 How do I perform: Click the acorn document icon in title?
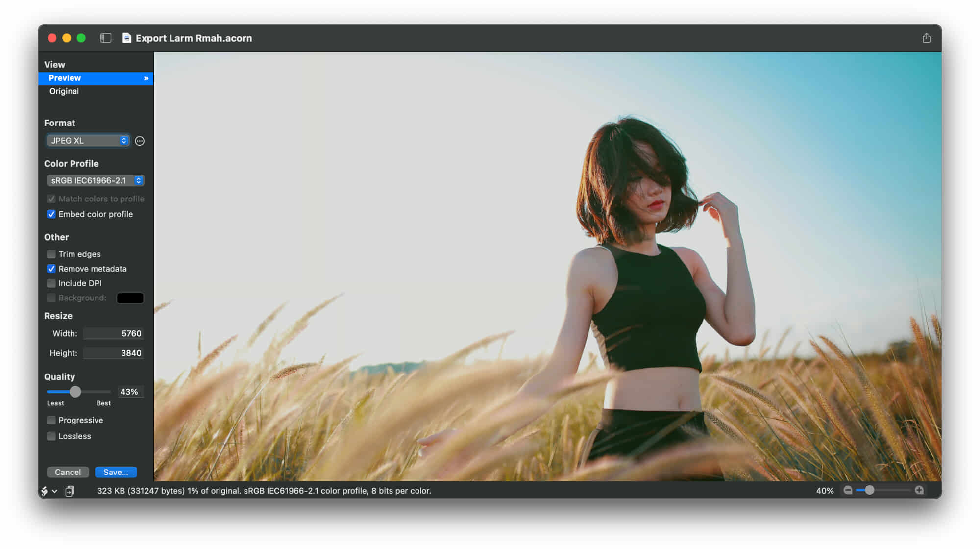point(126,38)
